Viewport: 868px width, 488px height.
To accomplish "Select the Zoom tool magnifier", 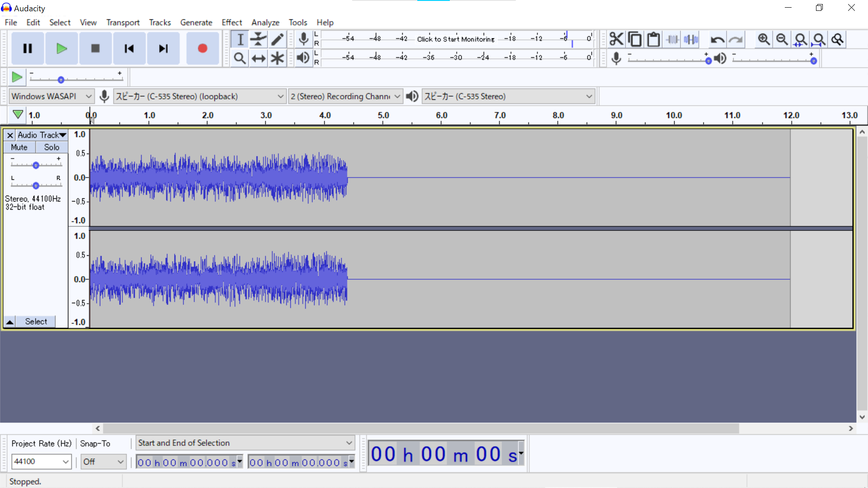I will (x=240, y=58).
